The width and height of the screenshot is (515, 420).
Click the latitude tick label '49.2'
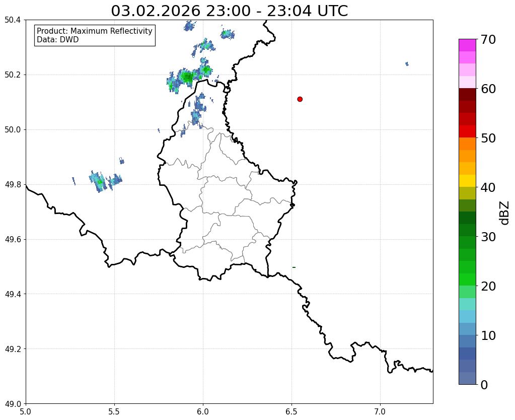pos(13,349)
